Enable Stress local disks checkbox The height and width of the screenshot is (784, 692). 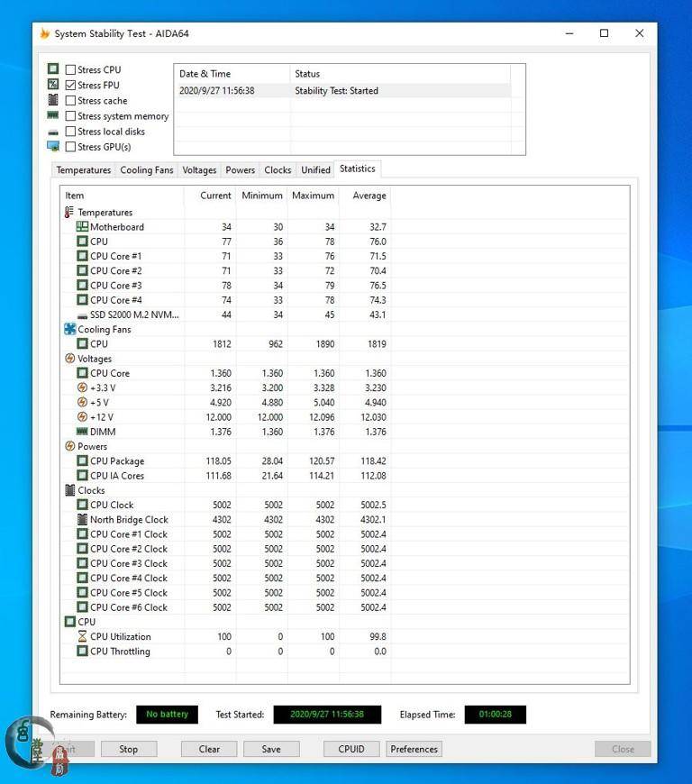[70, 132]
